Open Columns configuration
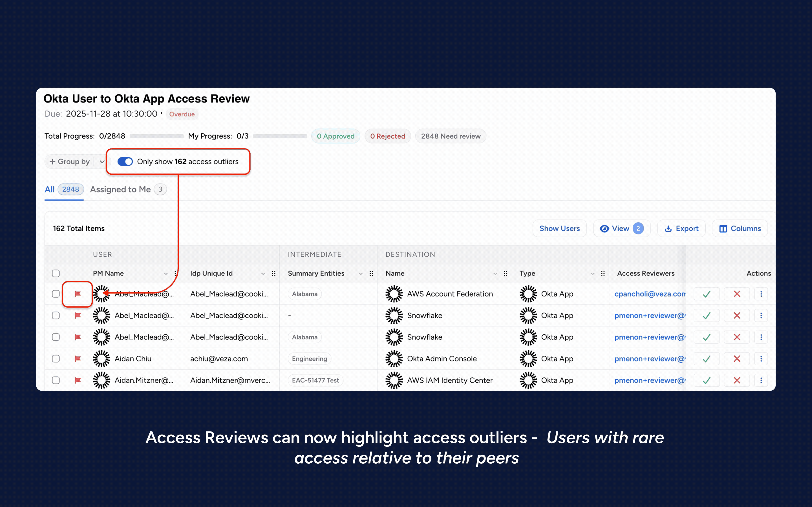The image size is (812, 507). coord(740,228)
